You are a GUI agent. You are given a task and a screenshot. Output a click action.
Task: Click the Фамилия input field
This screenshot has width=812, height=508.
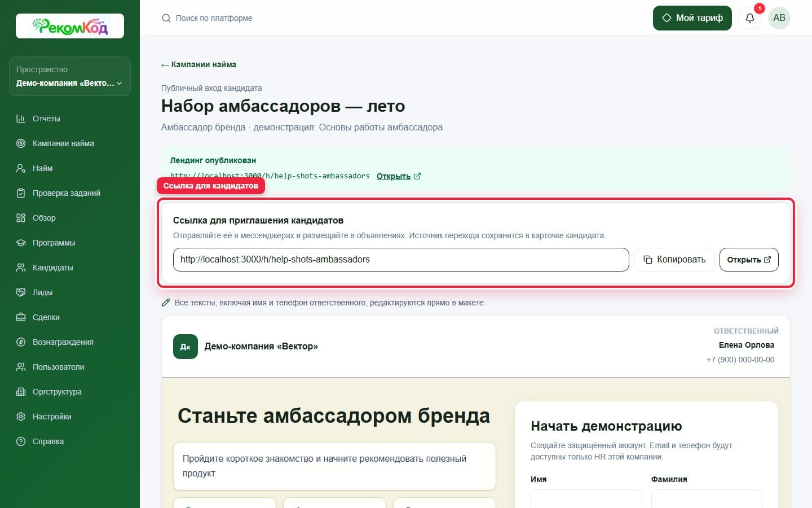click(707, 499)
